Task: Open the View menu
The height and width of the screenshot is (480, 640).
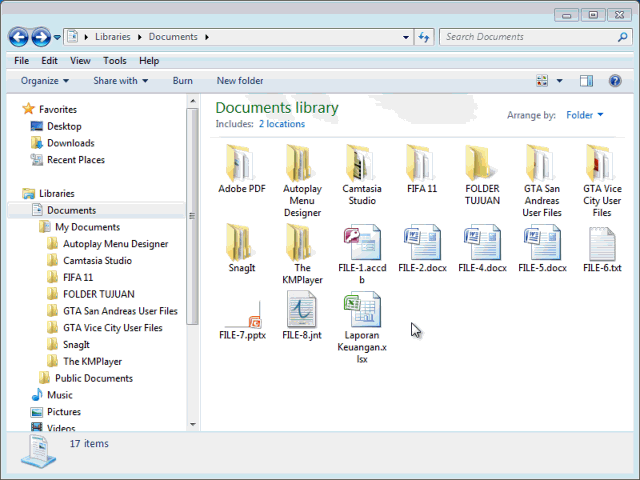Action: (80, 61)
